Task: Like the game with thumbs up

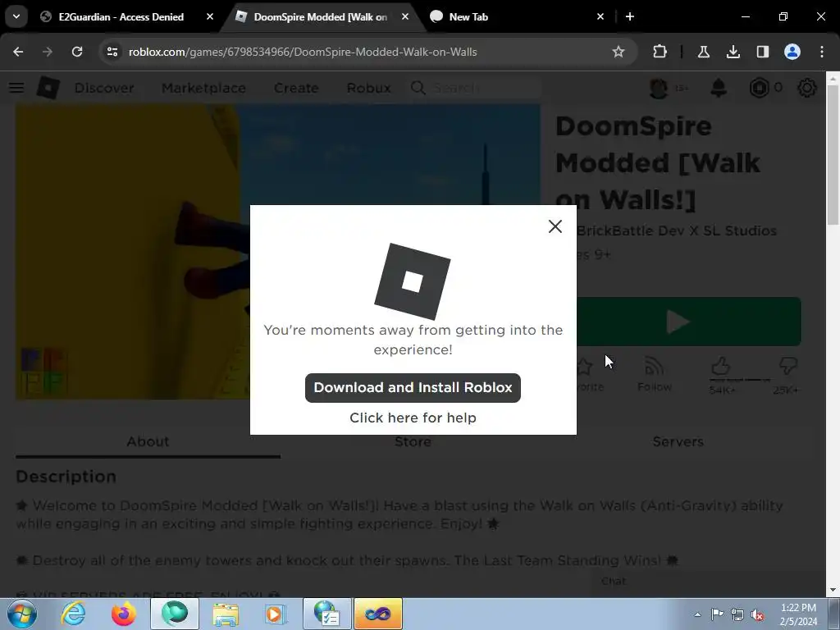Action: (x=721, y=367)
